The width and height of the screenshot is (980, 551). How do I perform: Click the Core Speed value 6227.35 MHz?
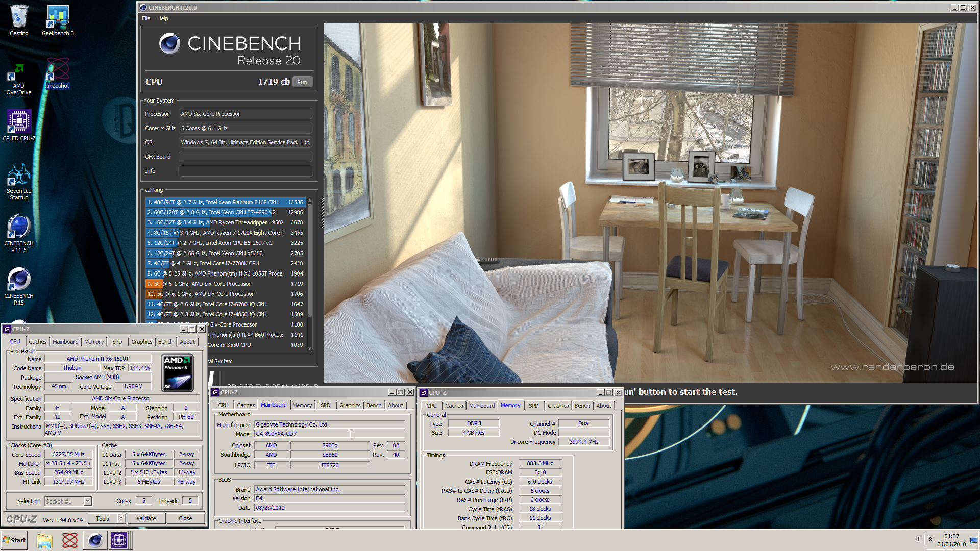point(68,454)
